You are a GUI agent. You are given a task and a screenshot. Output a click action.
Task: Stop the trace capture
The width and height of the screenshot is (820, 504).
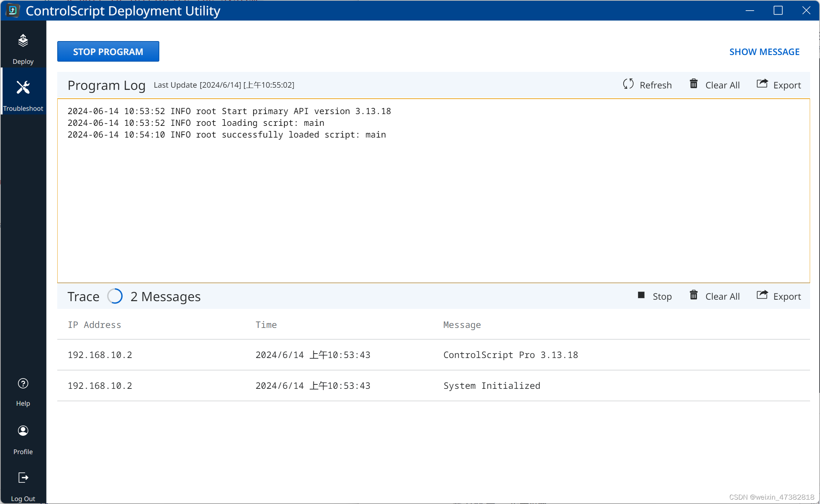(x=655, y=296)
